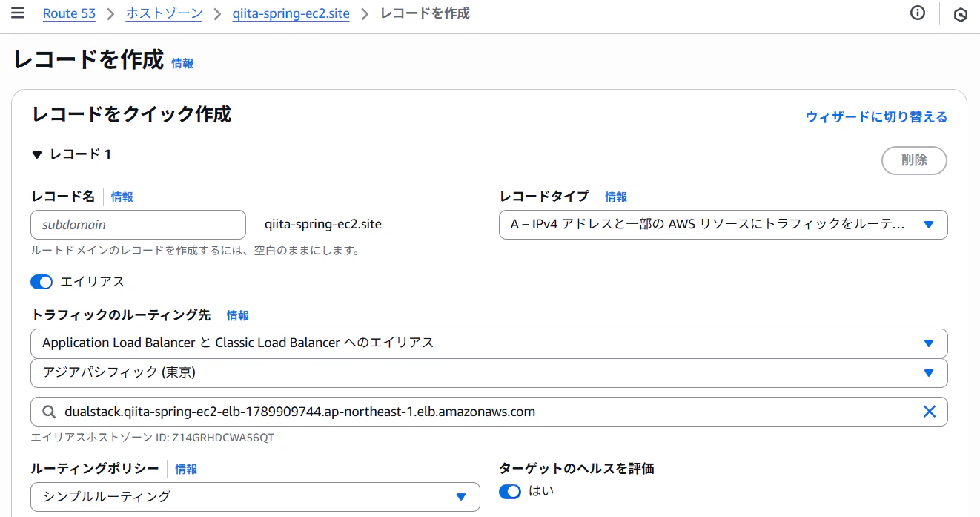Go to Route 53 breadcrumb
Image resolution: width=980 pixels, height=517 pixels.
[69, 13]
